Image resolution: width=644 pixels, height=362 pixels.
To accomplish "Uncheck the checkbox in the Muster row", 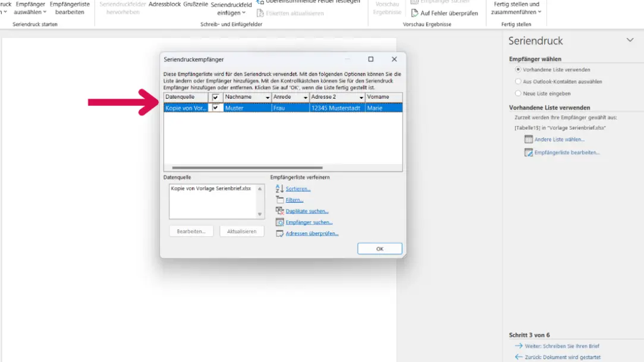I will [216, 108].
